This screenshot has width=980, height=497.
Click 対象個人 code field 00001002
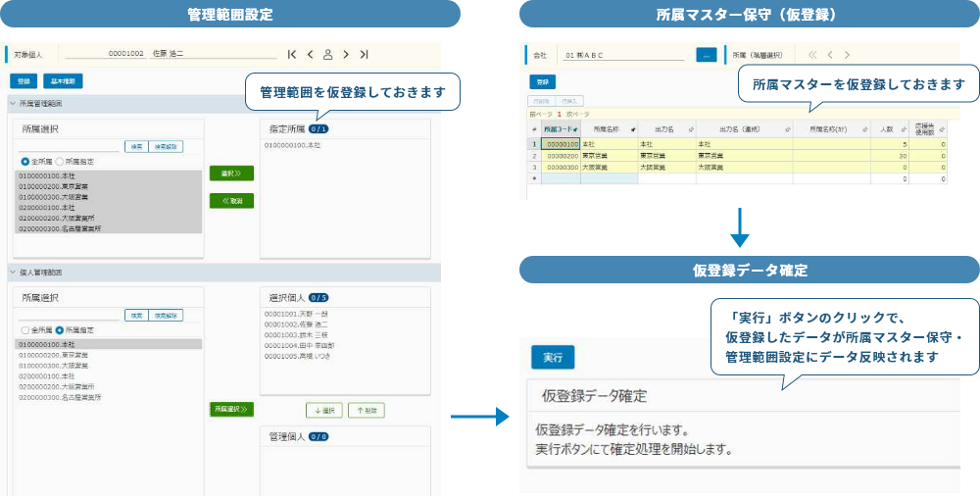click(x=105, y=54)
